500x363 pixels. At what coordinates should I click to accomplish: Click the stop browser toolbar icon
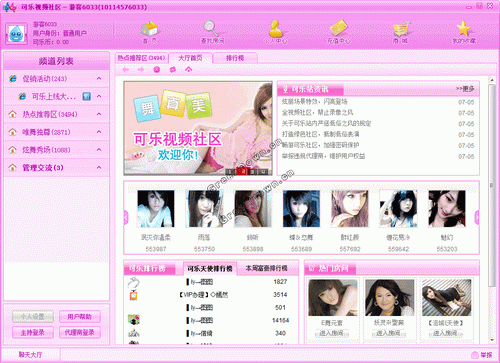pos(156,70)
